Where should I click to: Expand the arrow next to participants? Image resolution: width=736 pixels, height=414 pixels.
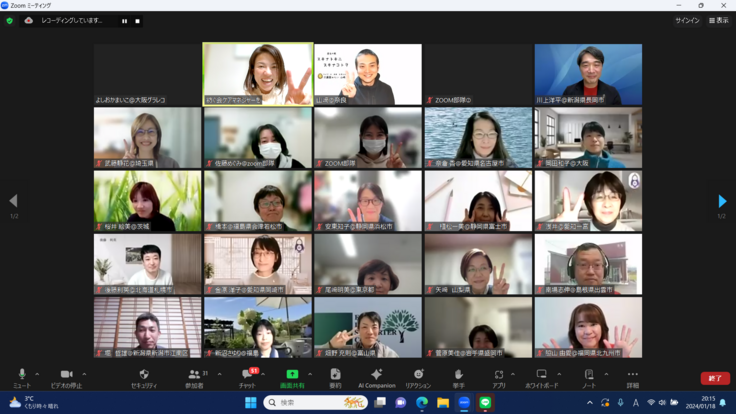(219, 375)
